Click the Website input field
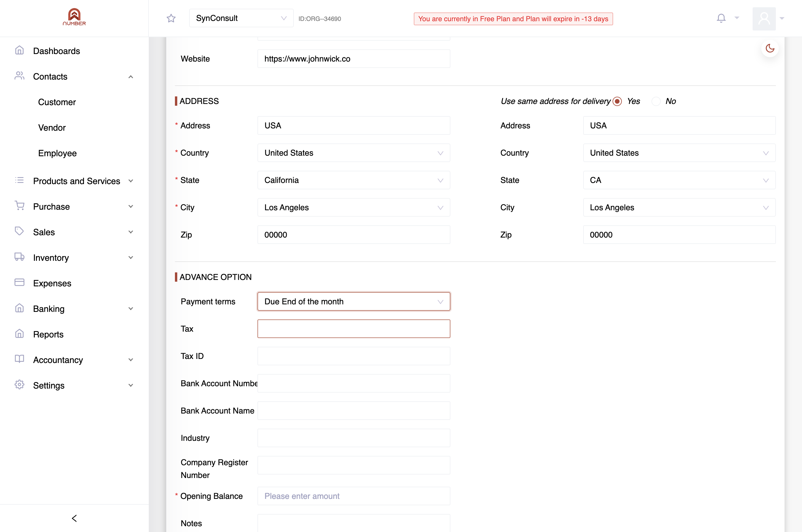This screenshot has height=532, width=802. pyautogui.click(x=354, y=59)
